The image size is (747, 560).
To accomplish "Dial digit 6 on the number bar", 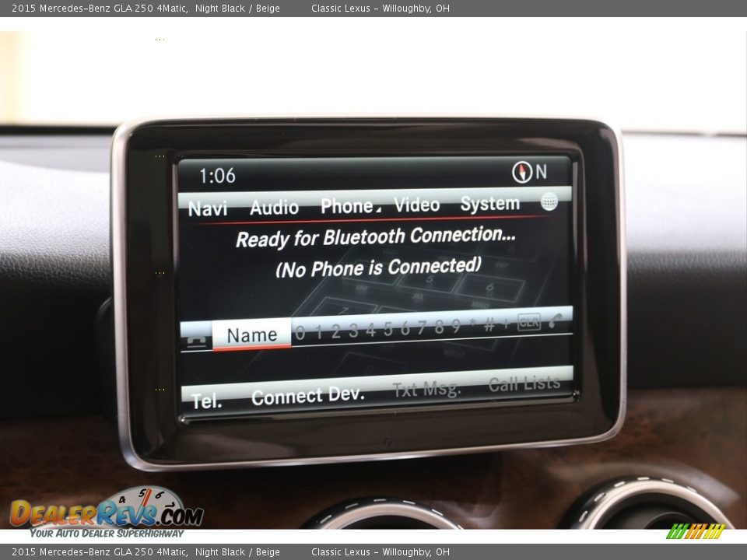I will 405,328.
